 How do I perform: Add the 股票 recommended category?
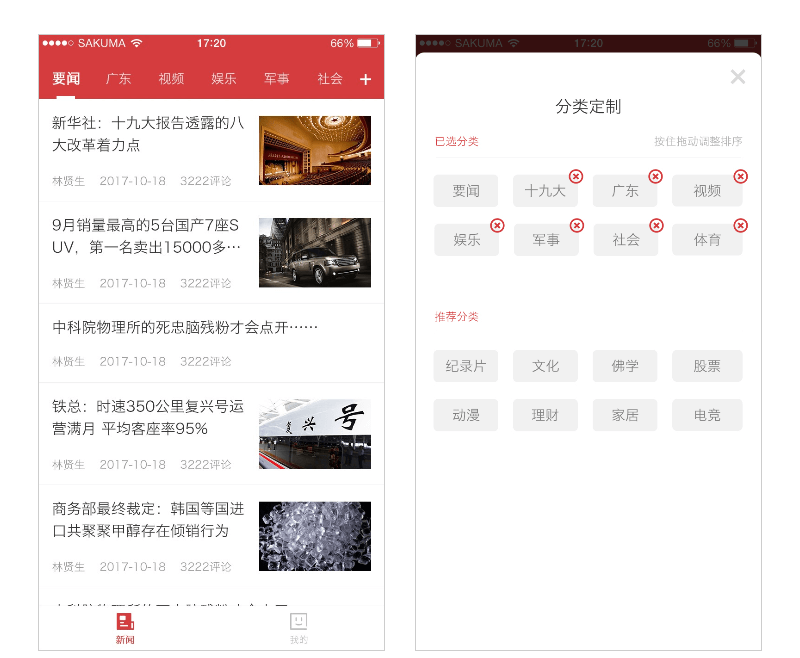click(x=707, y=366)
